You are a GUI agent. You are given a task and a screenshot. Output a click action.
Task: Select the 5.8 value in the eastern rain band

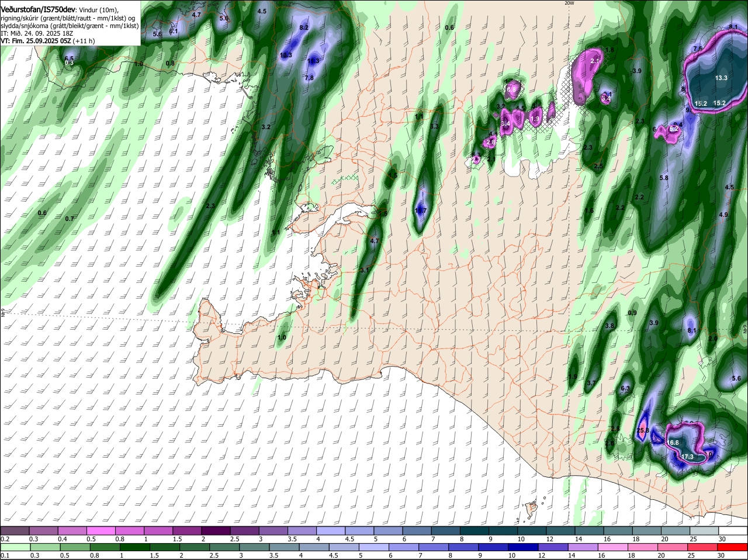click(664, 178)
